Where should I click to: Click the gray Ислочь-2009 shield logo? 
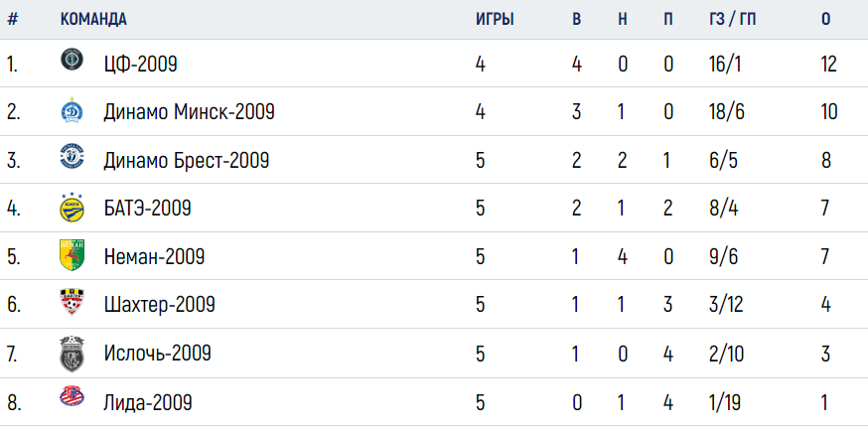[x=72, y=354]
